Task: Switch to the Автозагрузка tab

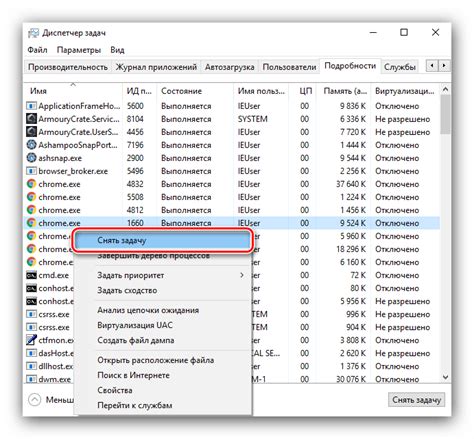Action: pyautogui.click(x=229, y=67)
